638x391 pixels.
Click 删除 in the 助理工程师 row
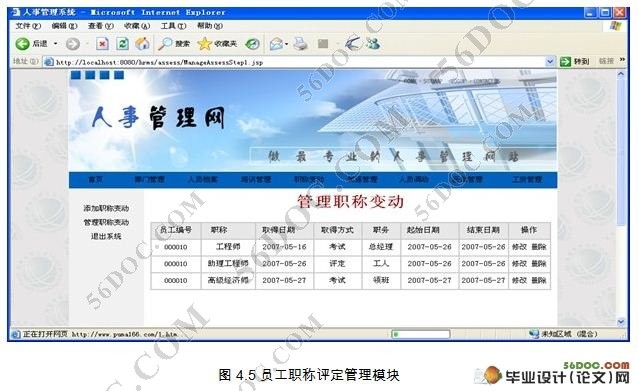pyautogui.click(x=539, y=264)
